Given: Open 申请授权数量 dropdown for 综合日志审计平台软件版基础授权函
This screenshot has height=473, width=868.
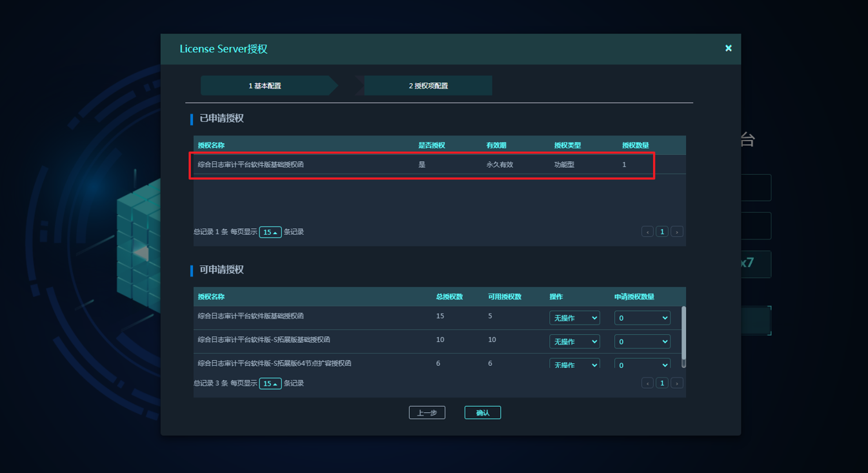Looking at the screenshot, I should click(x=642, y=318).
